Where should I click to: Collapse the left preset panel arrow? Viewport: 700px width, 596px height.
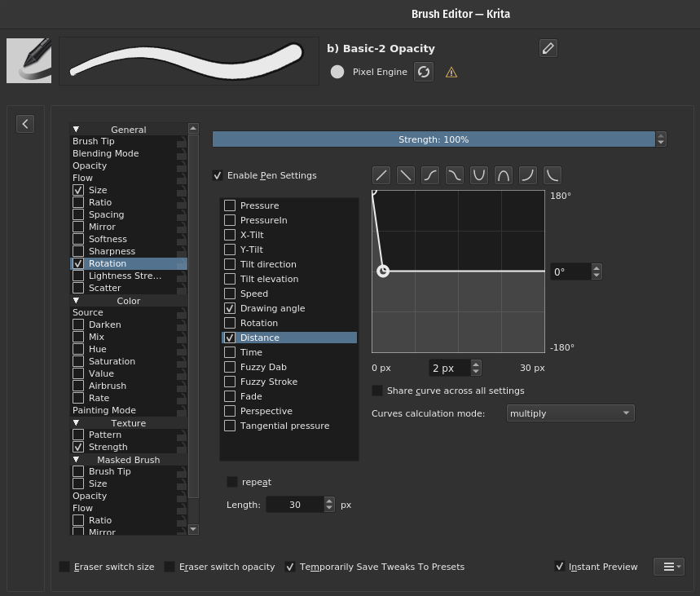pos(25,124)
